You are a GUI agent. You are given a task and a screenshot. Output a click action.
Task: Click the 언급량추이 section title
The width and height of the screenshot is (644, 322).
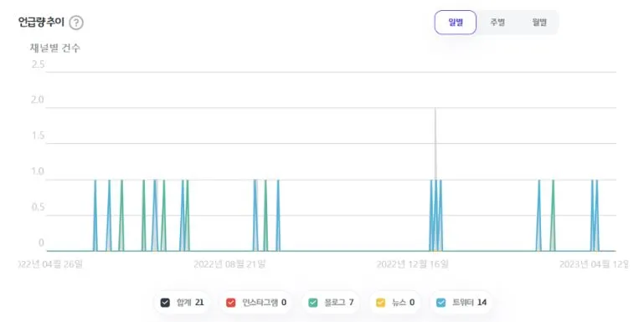[41, 22]
